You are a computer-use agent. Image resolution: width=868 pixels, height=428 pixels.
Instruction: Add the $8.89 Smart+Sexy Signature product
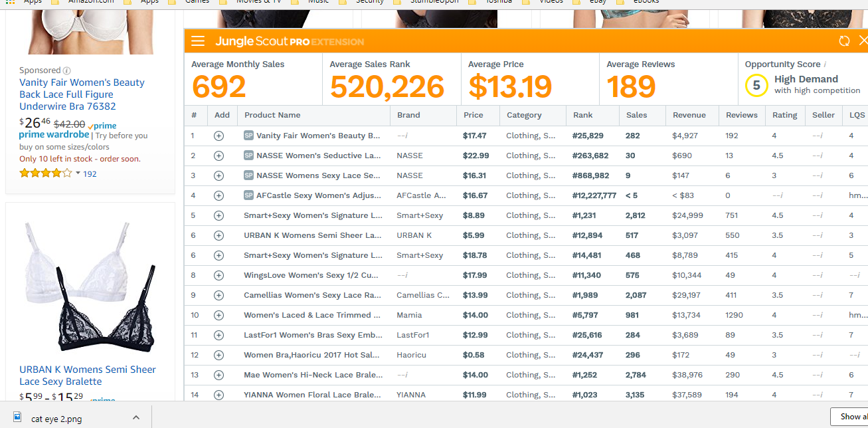[218, 215]
